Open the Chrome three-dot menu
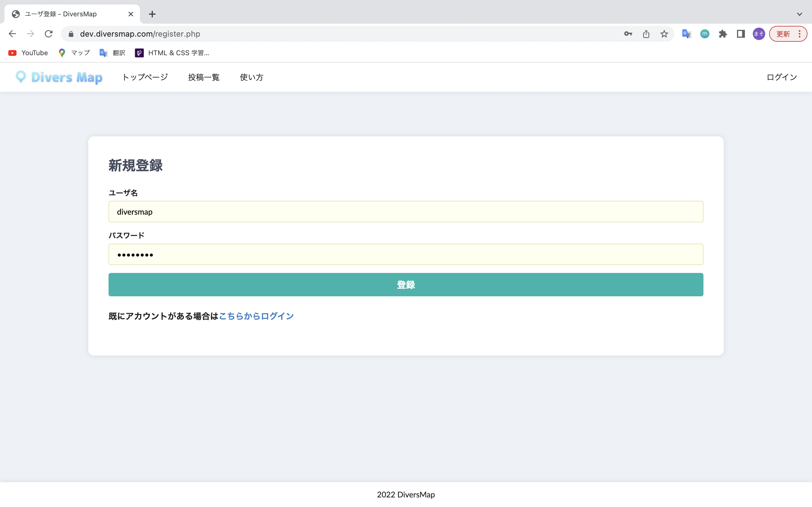 [800, 34]
